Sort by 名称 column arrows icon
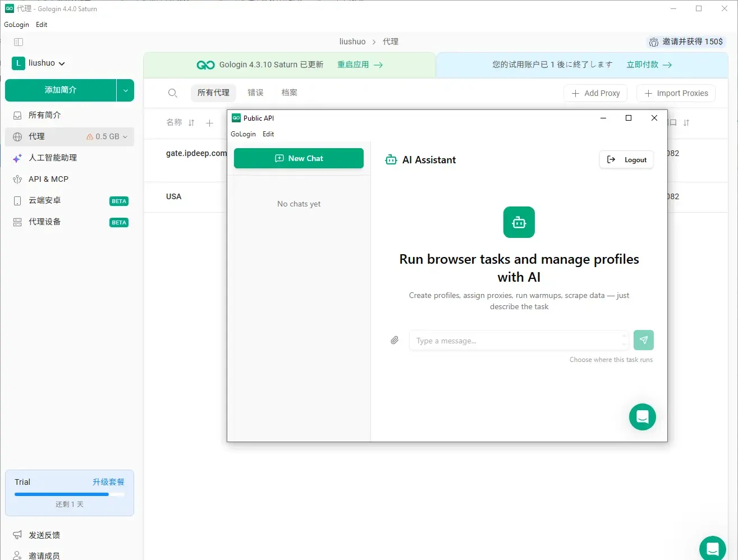738x560 pixels. [x=191, y=122]
